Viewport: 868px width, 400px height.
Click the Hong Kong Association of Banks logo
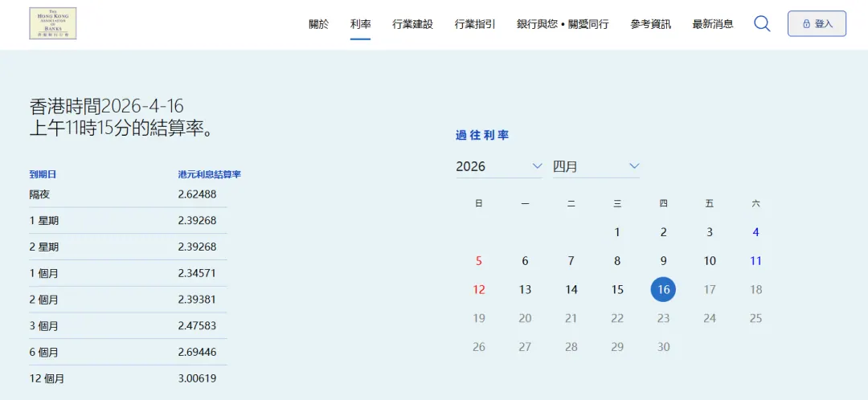click(x=52, y=23)
